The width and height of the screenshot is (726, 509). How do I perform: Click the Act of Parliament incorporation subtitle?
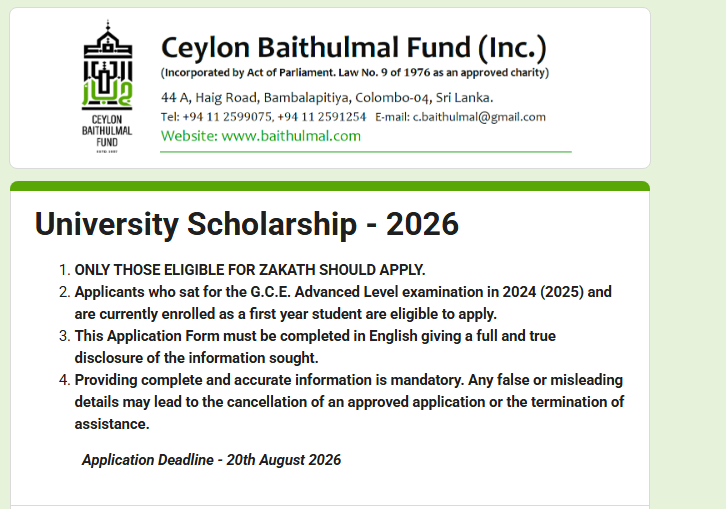click(355, 73)
